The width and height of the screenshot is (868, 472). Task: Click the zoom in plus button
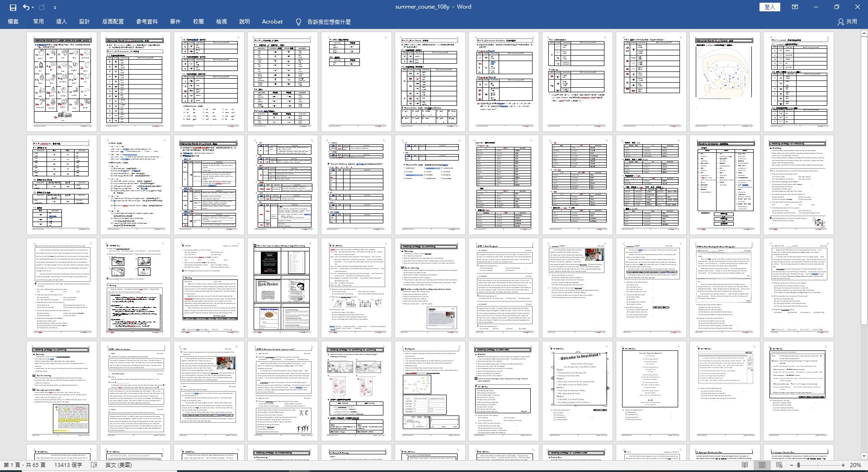click(843, 465)
